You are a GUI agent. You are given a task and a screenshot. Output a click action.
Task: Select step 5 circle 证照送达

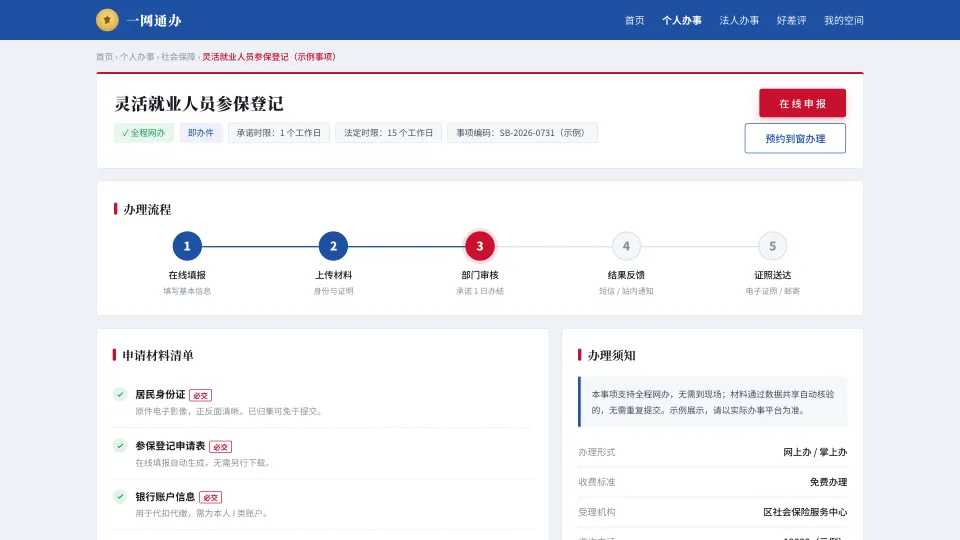pyautogui.click(x=773, y=246)
